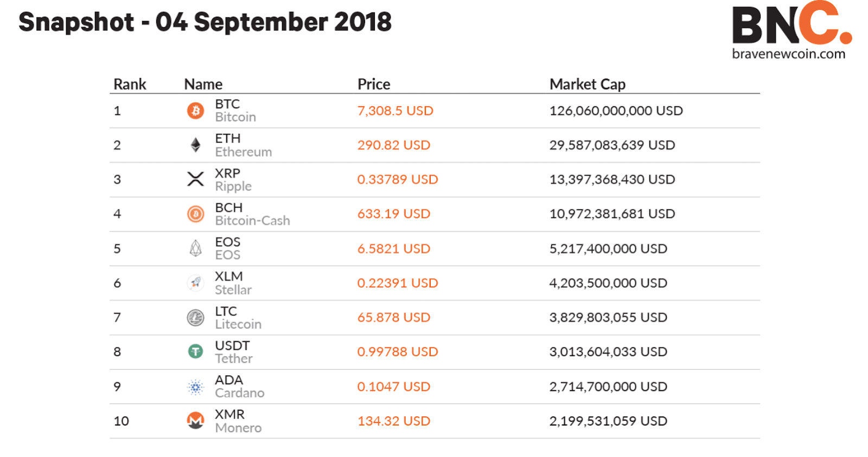Click the Stellar rocket icon

coord(195,282)
